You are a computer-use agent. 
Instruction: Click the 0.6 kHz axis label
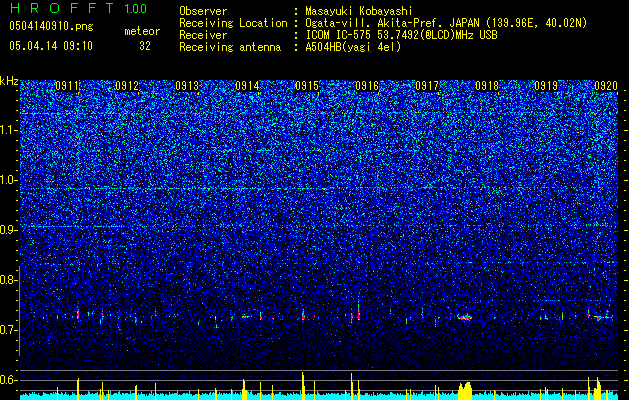click(8, 380)
